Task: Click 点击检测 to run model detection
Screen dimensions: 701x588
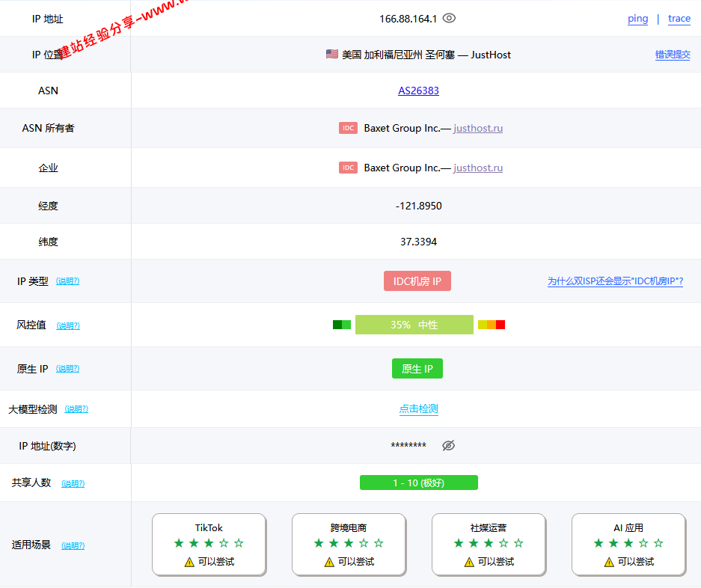Action: [x=418, y=409]
